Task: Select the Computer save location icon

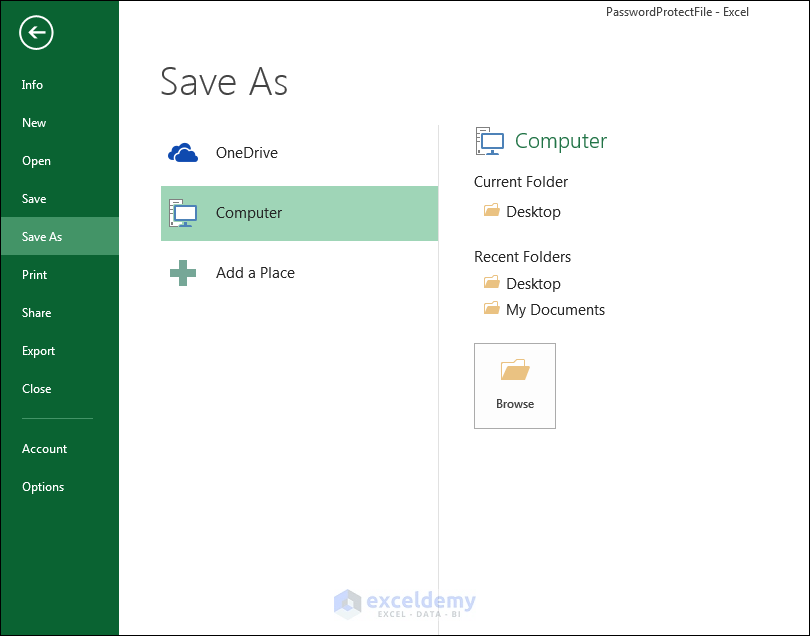Action: pyautogui.click(x=183, y=213)
